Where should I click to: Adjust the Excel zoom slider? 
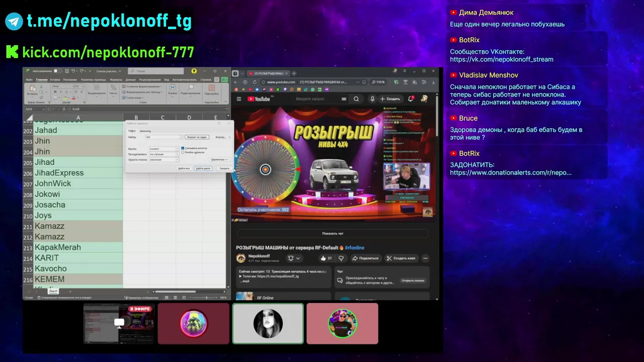click(x=206, y=298)
